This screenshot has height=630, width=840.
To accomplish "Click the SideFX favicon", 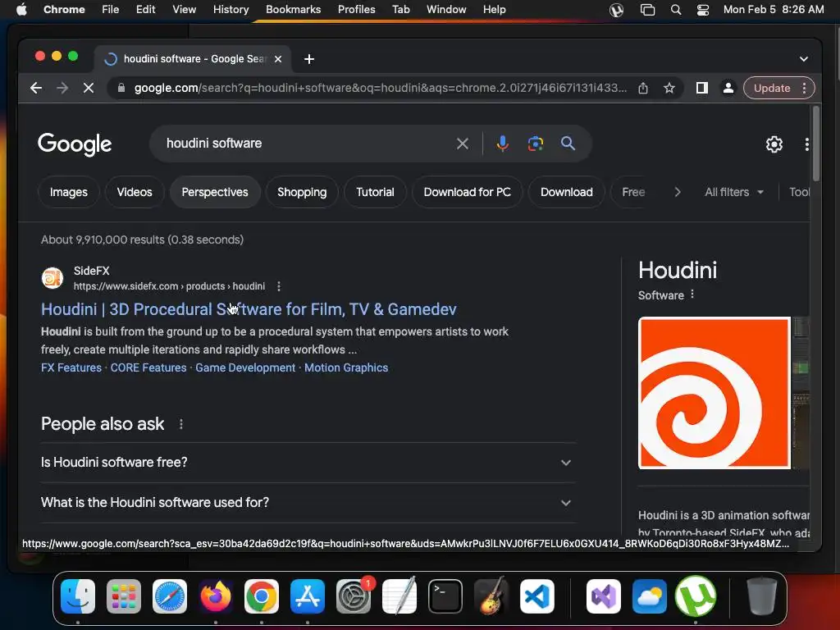I will click(52, 278).
